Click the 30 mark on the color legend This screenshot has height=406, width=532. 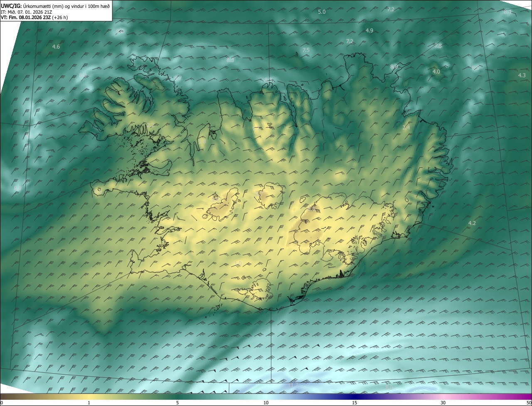point(443,403)
